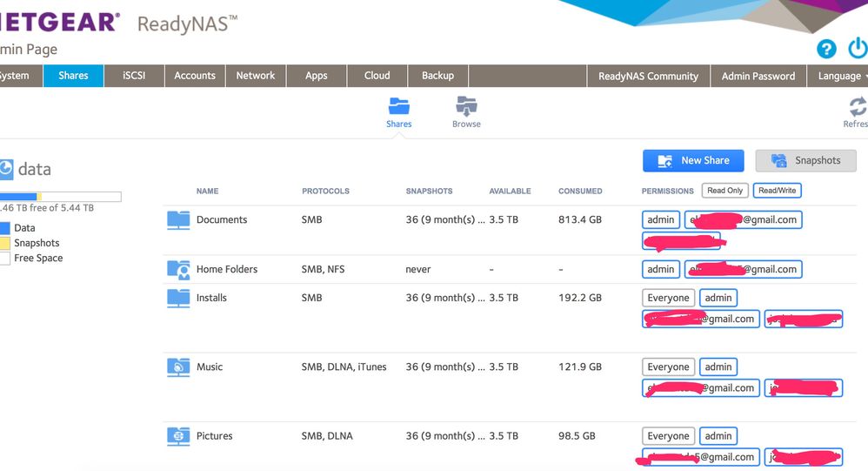This screenshot has height=471, width=868.
Task: Click the gmail.com user tag on Documents row
Action: (743, 220)
